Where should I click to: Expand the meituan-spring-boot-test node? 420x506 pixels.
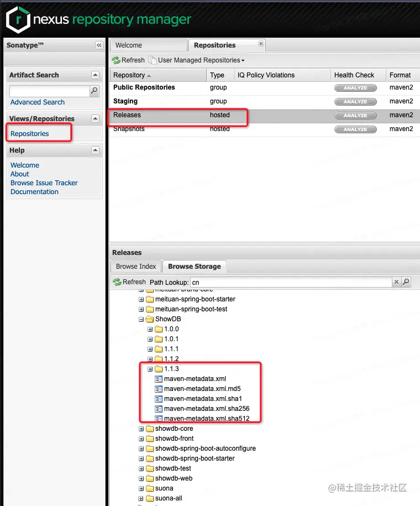pos(141,310)
